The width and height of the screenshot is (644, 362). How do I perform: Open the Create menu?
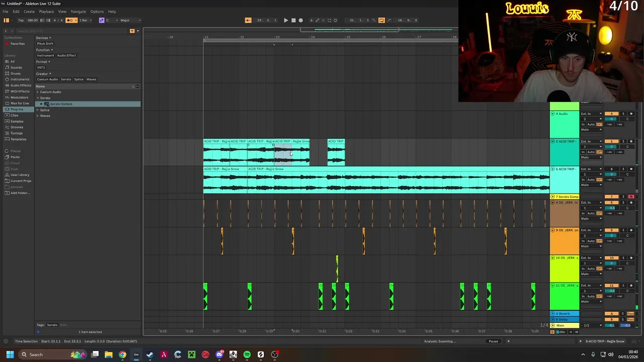click(29, 12)
